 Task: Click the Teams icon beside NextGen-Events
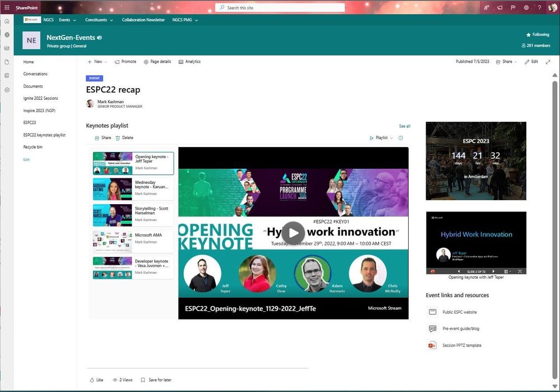coord(99,38)
